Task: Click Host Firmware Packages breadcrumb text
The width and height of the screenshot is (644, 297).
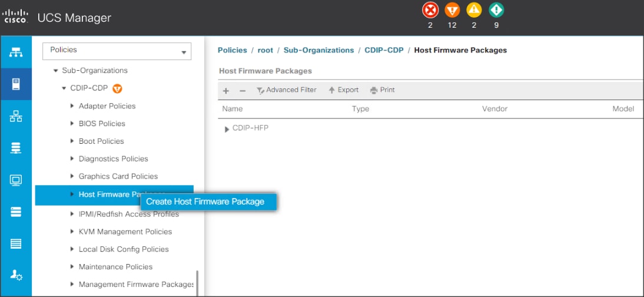Action: pyautogui.click(x=460, y=50)
